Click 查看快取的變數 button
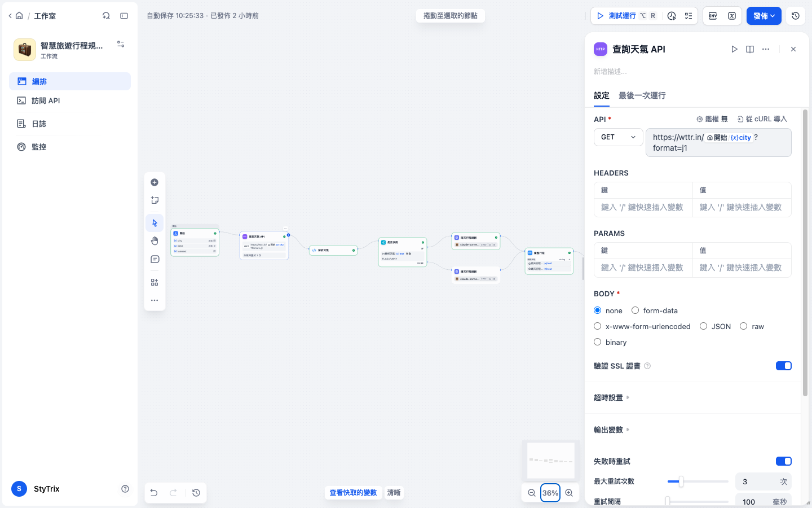 pos(353,493)
